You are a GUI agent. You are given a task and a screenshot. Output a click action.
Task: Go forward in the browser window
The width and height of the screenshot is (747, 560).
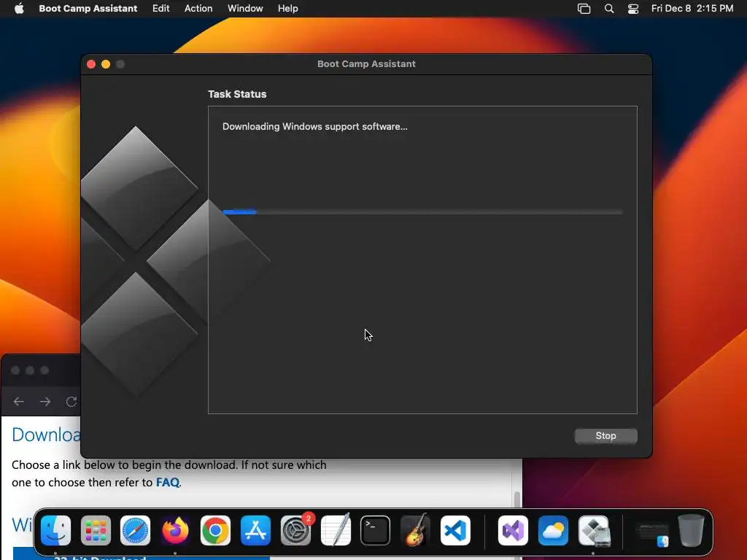tap(45, 402)
